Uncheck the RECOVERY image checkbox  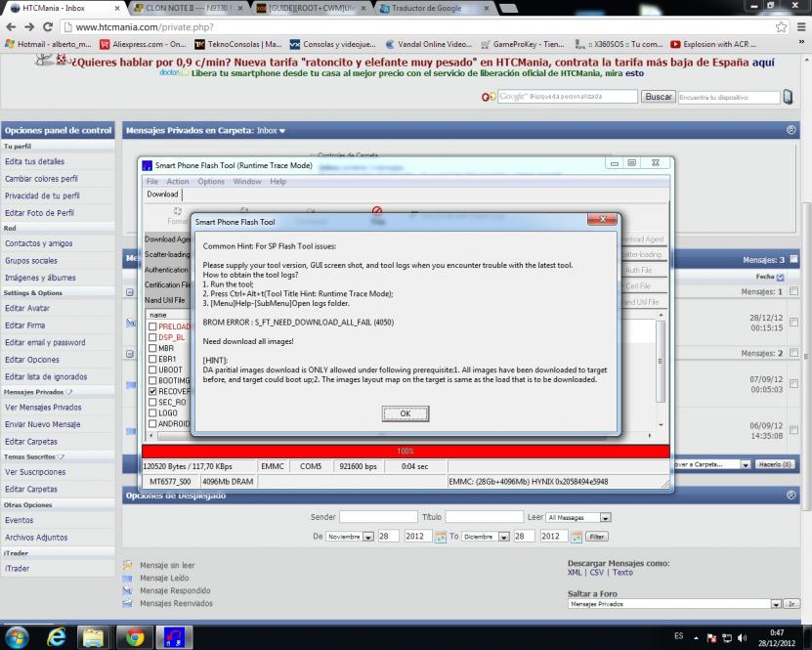point(152,391)
